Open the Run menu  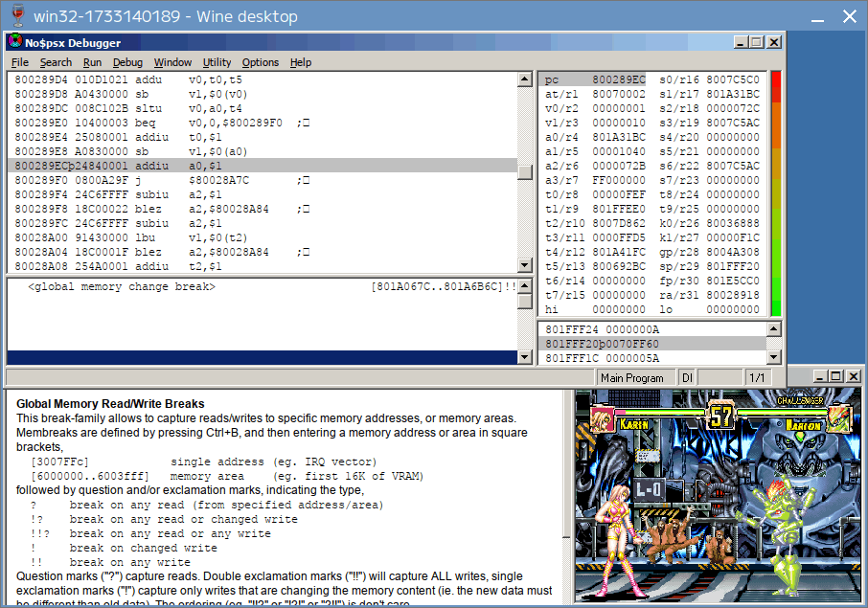click(x=92, y=62)
